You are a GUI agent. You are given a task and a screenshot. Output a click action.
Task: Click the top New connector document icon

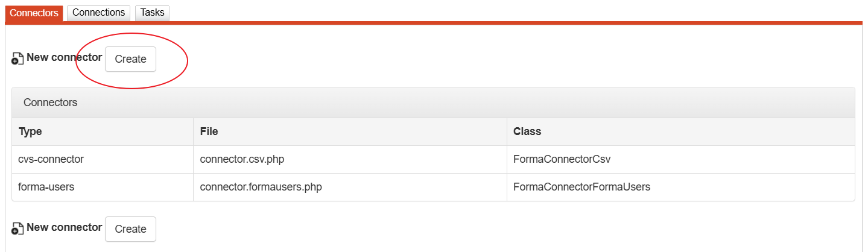[17, 59]
